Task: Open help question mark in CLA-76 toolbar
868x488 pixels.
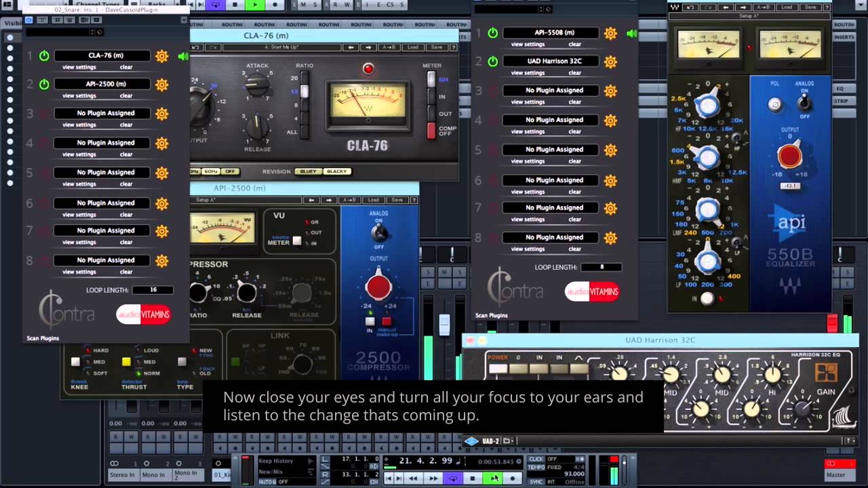Action: tap(454, 47)
